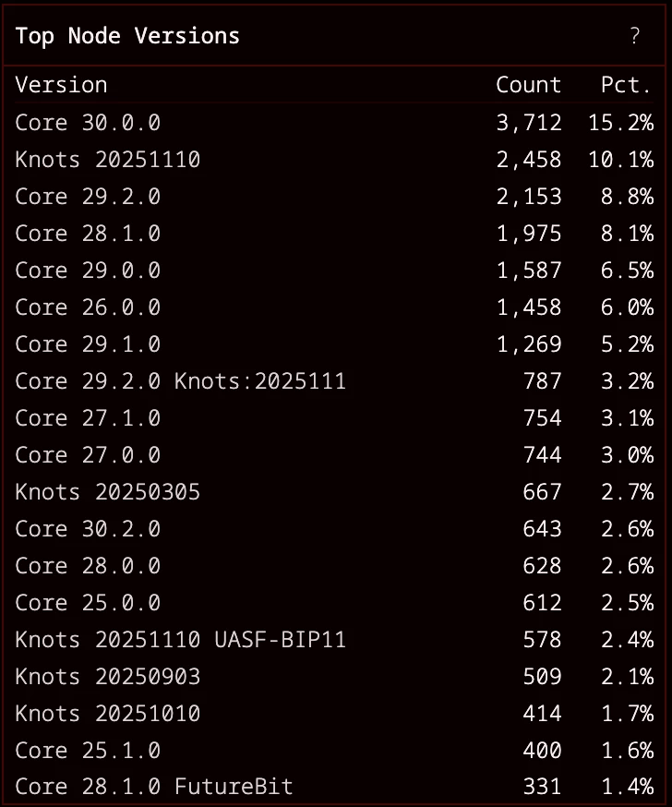
Task: Select the Knots 20251110 UASF-BIP11 row
Action: point(180,639)
